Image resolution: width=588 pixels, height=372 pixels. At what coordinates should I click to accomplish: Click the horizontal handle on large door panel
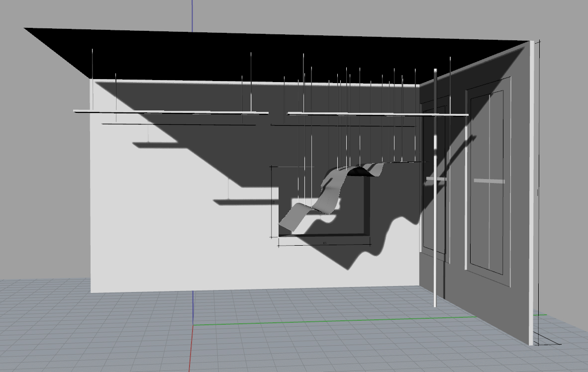tap(489, 181)
